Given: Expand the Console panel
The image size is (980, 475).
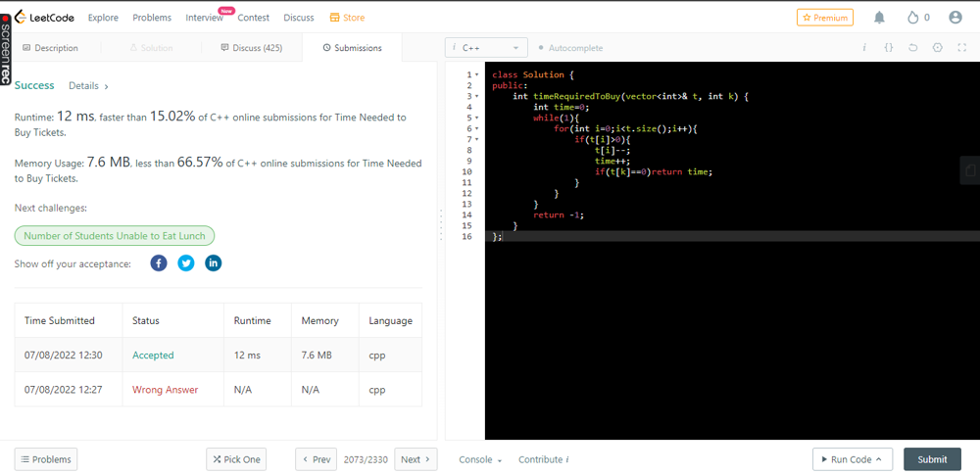Looking at the screenshot, I should click(480, 459).
